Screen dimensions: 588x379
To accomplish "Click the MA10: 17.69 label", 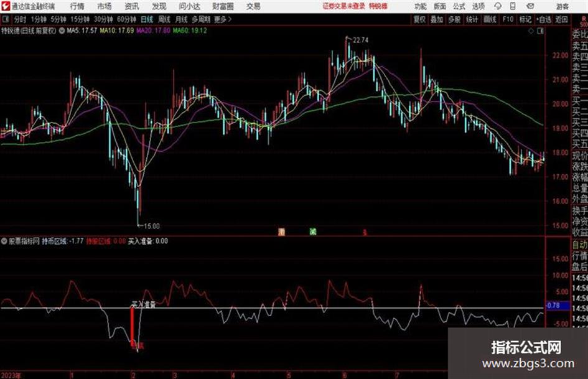I will (x=116, y=30).
